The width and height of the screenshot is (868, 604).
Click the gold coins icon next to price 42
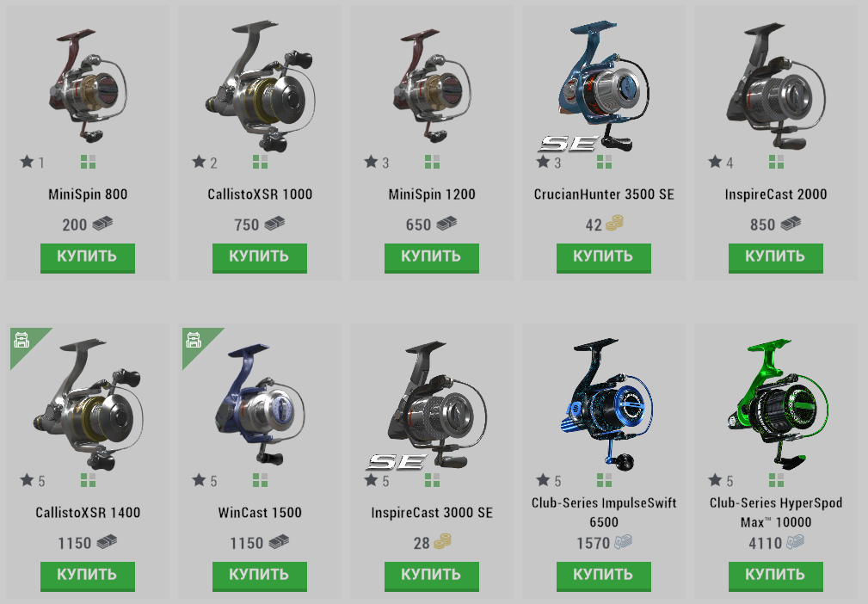pyautogui.click(x=614, y=224)
